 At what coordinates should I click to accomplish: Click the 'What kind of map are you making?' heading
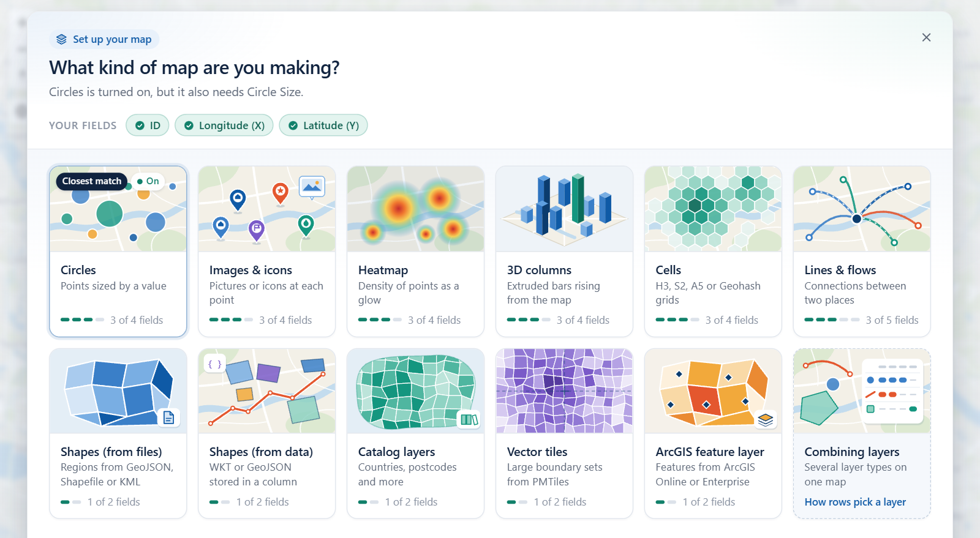[x=194, y=67]
